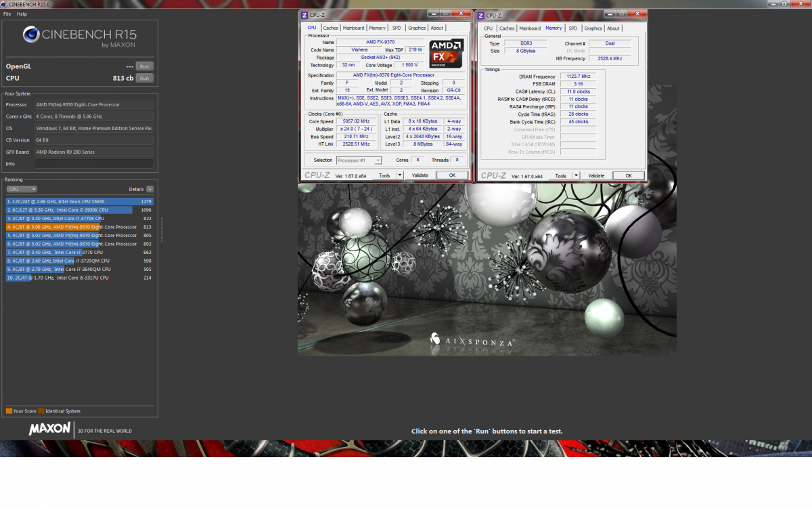Switch to Caches tab in left CPU-Z window
The height and width of the screenshot is (508, 812).
[x=331, y=28]
